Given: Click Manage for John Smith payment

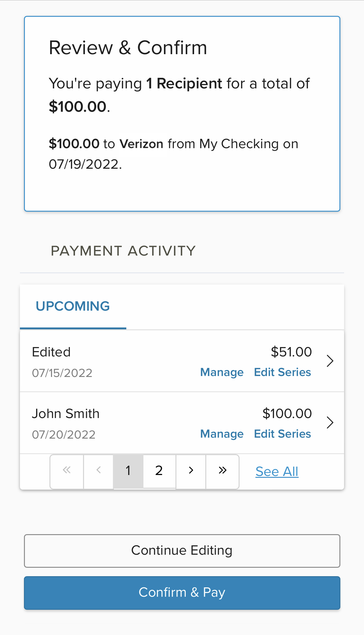Looking at the screenshot, I should click(x=222, y=434).
